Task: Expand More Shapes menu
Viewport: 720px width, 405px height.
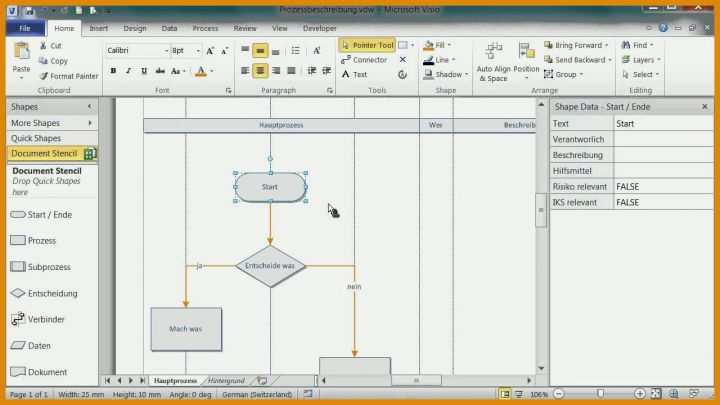Action: coord(51,123)
